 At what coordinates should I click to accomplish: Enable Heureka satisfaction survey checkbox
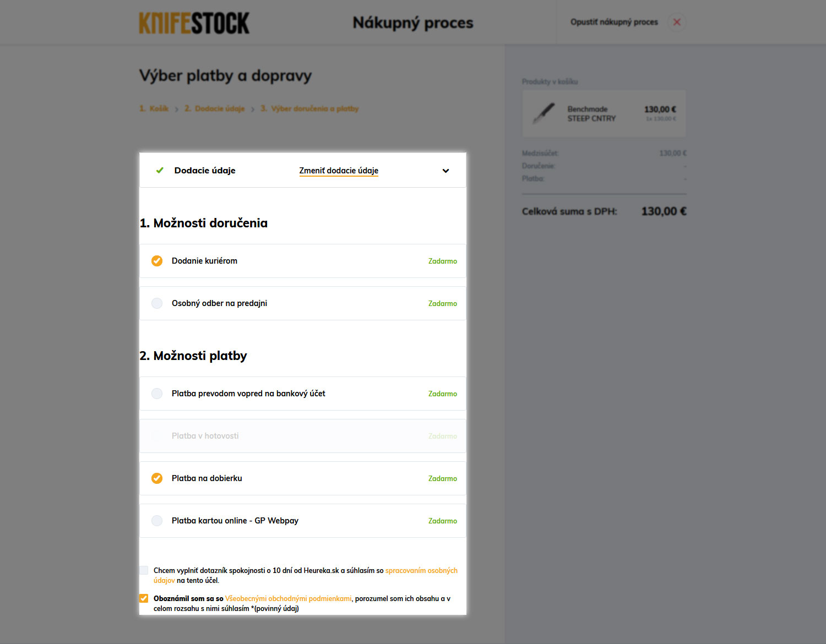(x=144, y=570)
